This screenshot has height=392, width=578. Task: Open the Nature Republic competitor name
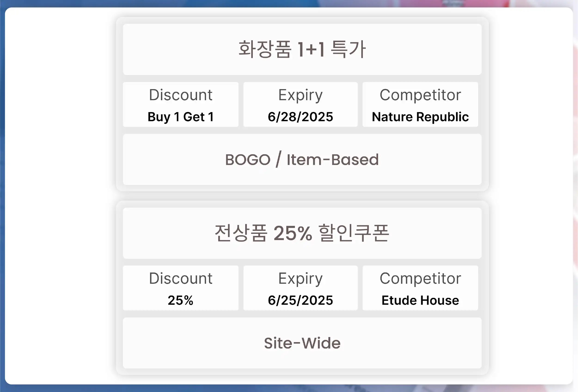pos(420,117)
